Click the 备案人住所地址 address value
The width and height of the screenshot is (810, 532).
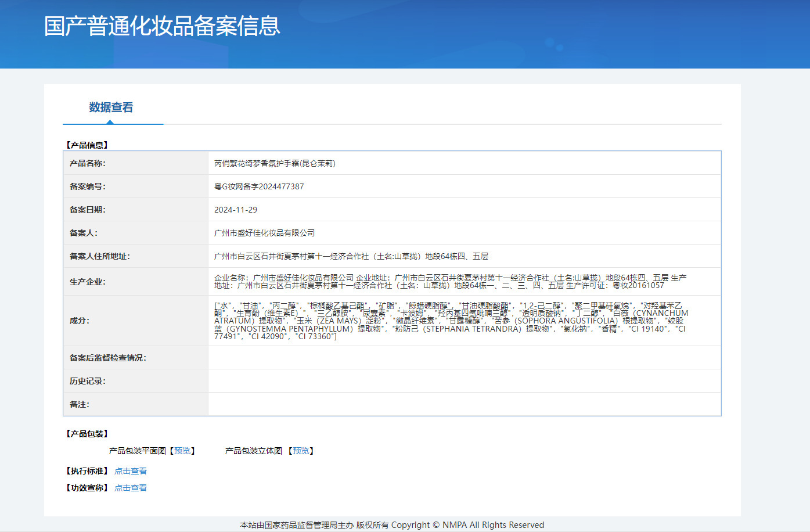click(351, 256)
